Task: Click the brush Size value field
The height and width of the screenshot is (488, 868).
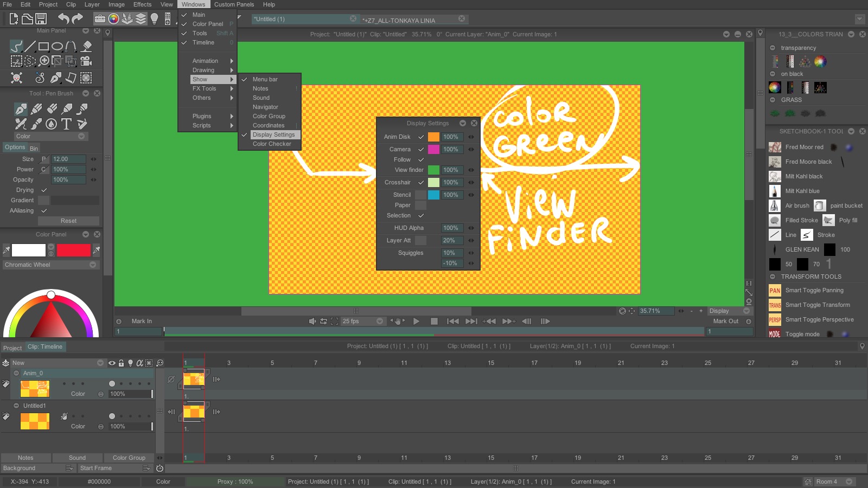Action: [68, 159]
